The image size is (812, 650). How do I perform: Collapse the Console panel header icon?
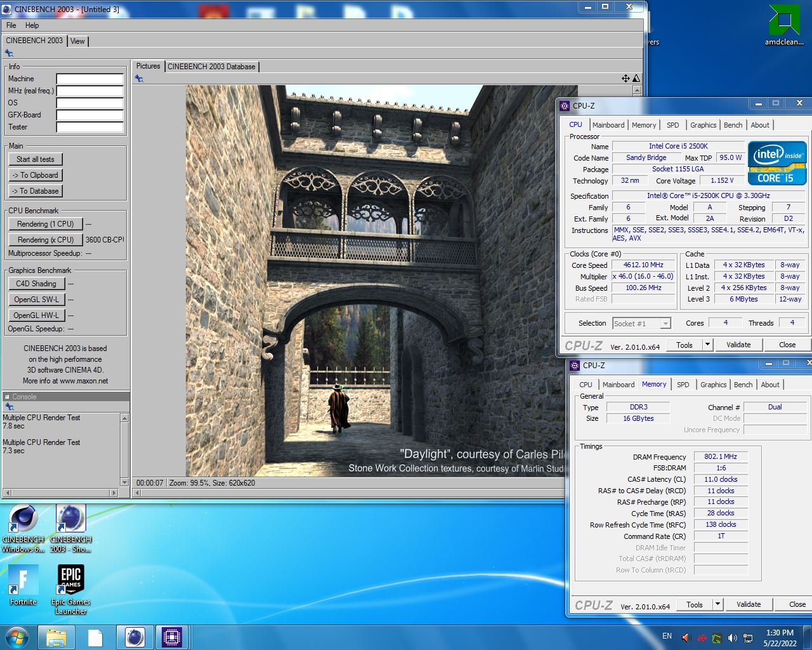click(x=7, y=397)
